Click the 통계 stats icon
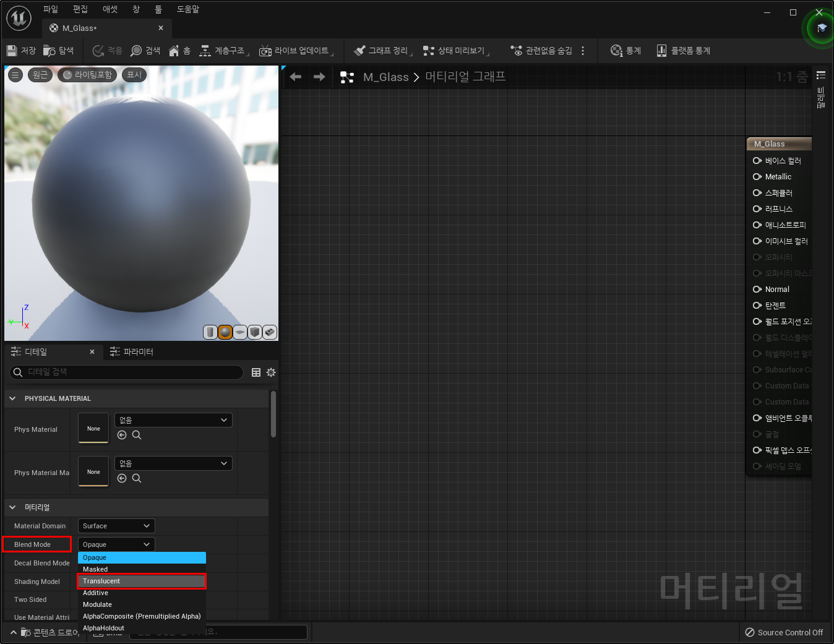 tap(625, 51)
